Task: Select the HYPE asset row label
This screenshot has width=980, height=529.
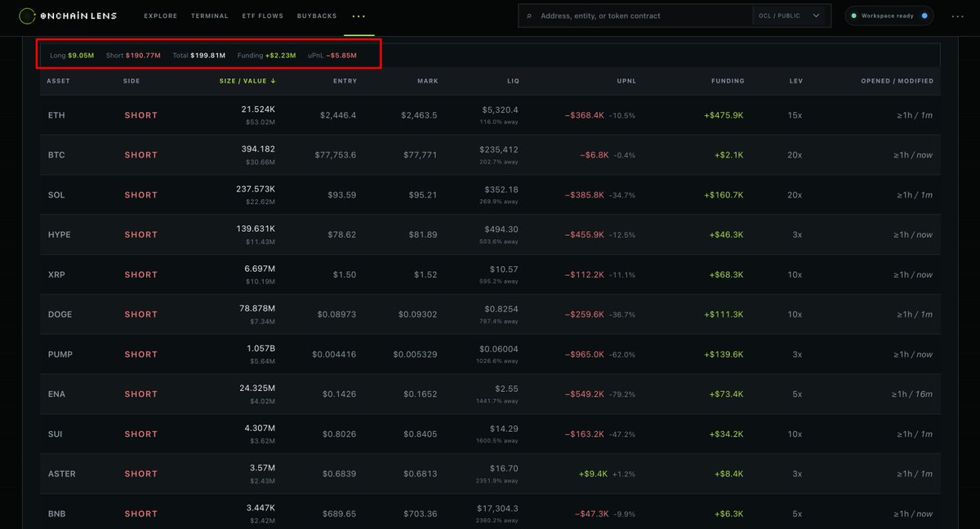Action: pos(60,235)
